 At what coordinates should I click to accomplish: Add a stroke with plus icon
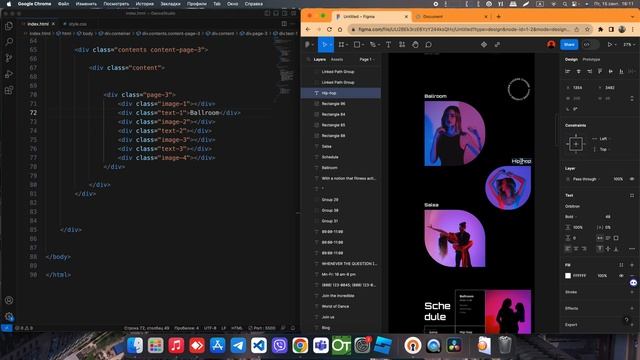(x=632, y=292)
